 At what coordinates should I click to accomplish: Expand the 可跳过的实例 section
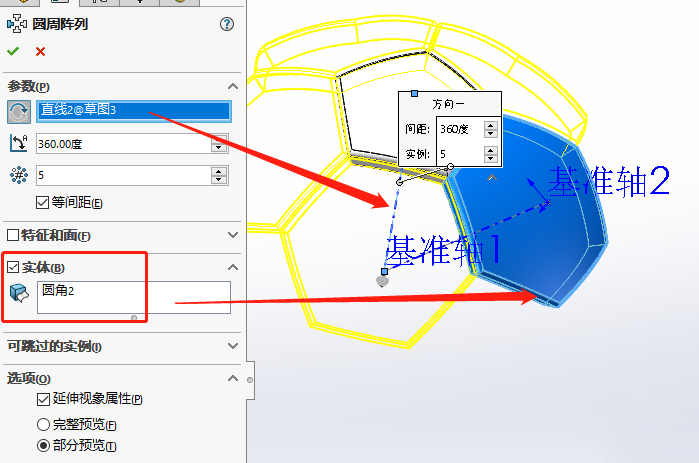tap(233, 346)
